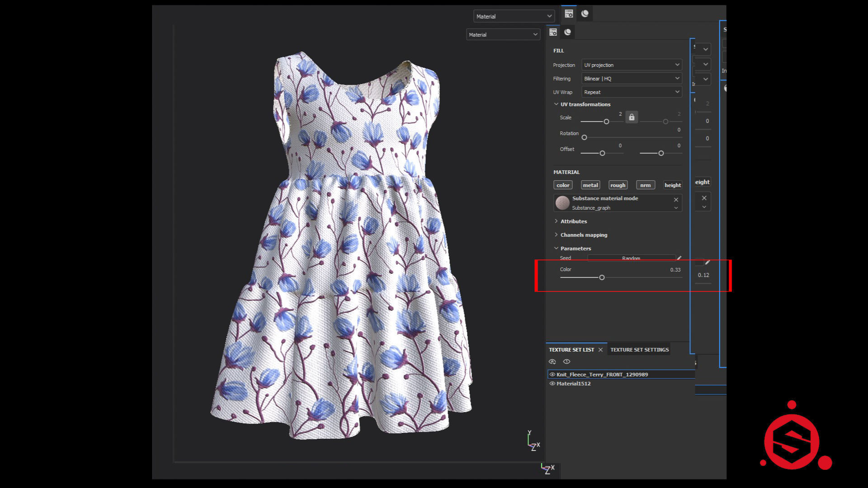Image resolution: width=868 pixels, height=488 pixels.
Task: Toggle visibility of Material1512 texture set
Action: pos(552,384)
